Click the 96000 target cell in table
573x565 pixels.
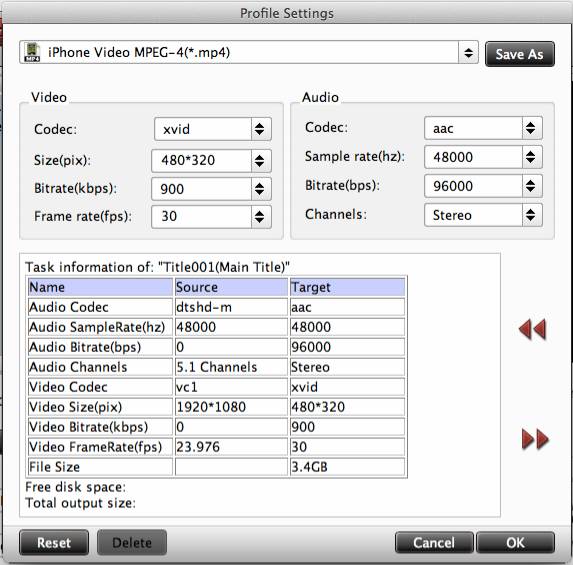tap(348, 347)
